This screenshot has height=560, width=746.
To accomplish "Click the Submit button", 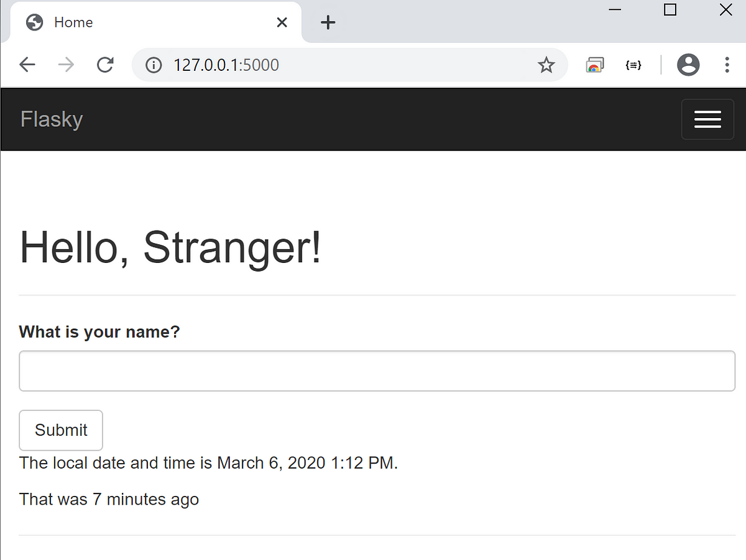I will 61,430.
